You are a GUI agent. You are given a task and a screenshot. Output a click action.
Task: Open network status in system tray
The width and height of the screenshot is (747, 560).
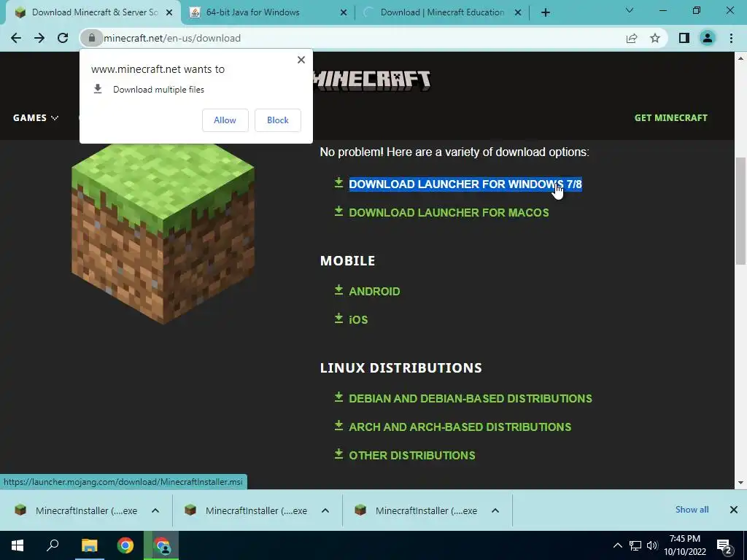635,545
